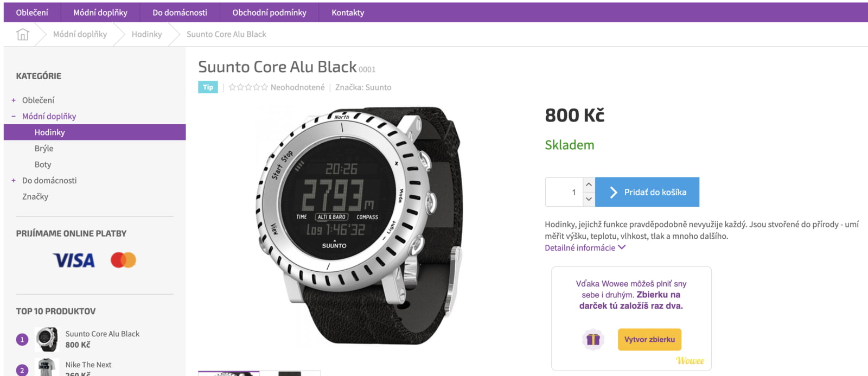Viewport: 868px width, 376px height.
Task: Open Kontakty in top menu
Action: point(348,12)
